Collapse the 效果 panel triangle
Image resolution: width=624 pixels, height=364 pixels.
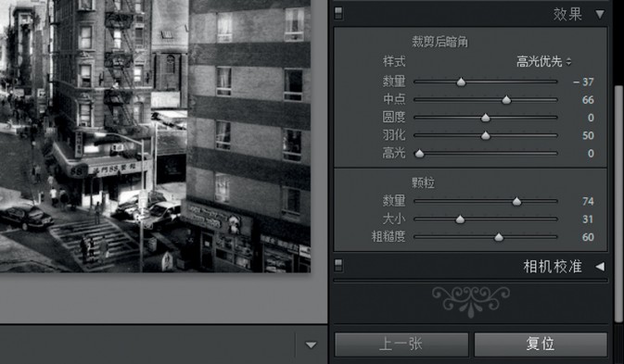click(x=600, y=15)
